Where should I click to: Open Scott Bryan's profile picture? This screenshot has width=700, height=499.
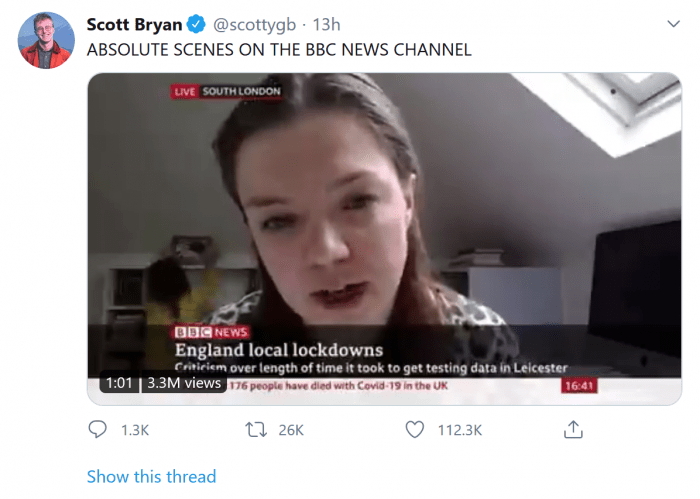tap(46, 41)
